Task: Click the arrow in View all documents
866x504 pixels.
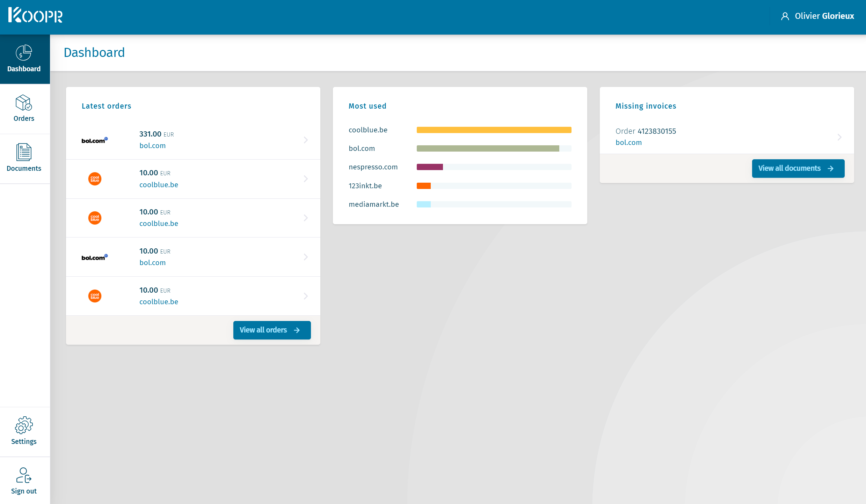Action: coord(831,169)
